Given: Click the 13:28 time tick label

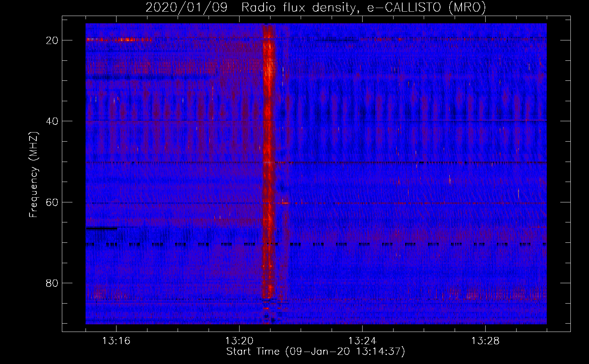Looking at the screenshot, I should pos(485,341).
